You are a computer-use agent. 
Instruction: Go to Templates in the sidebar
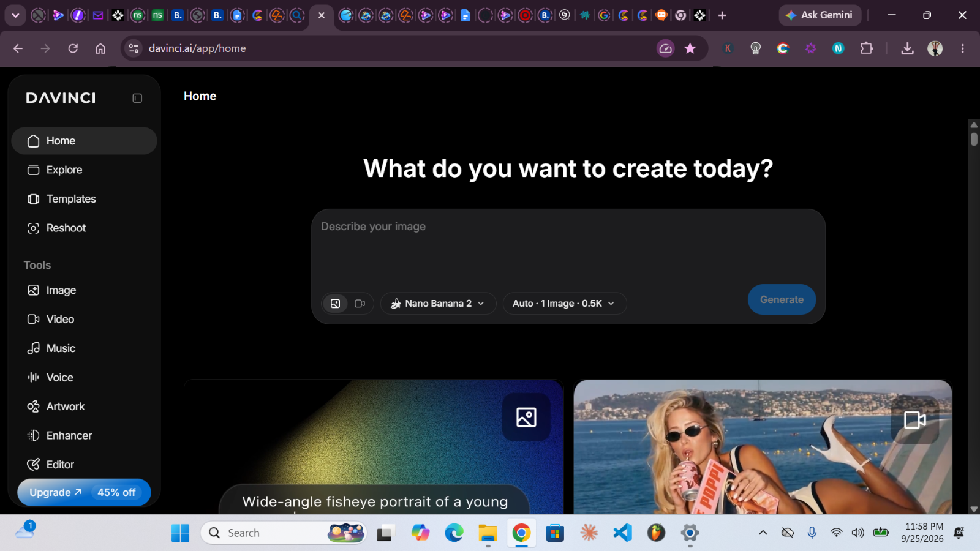click(84, 199)
